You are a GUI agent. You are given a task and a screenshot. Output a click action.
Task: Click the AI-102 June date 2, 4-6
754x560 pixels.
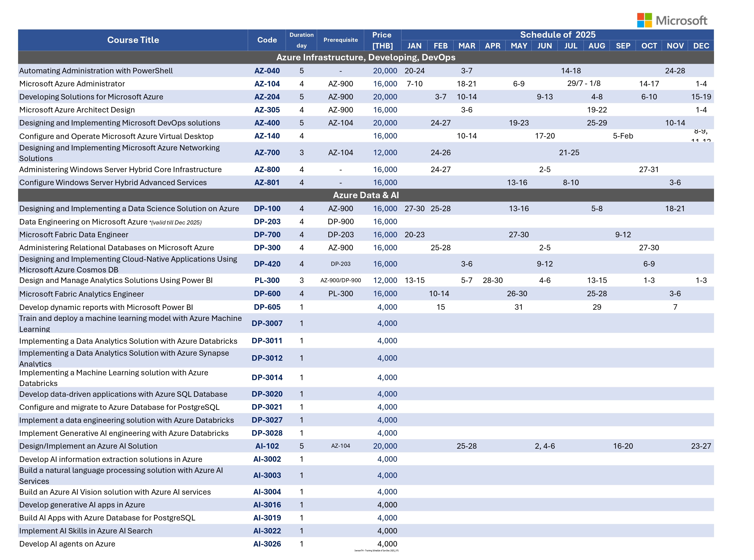(545, 446)
